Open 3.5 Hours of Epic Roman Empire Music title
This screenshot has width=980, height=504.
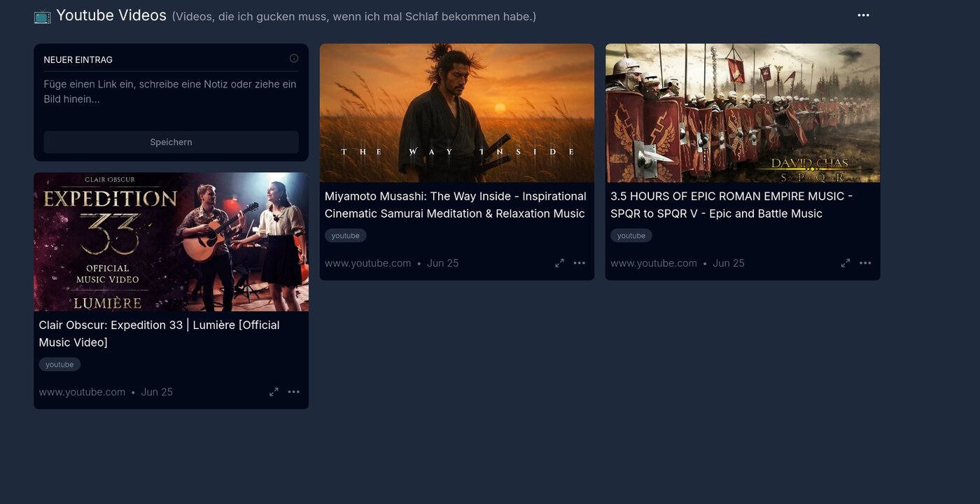pyautogui.click(x=731, y=205)
